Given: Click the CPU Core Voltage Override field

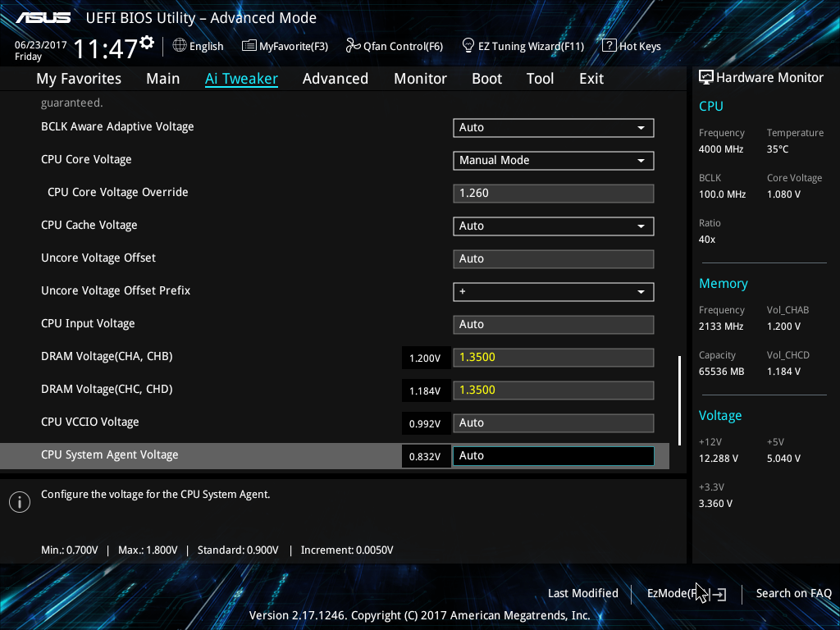Looking at the screenshot, I should tap(554, 194).
